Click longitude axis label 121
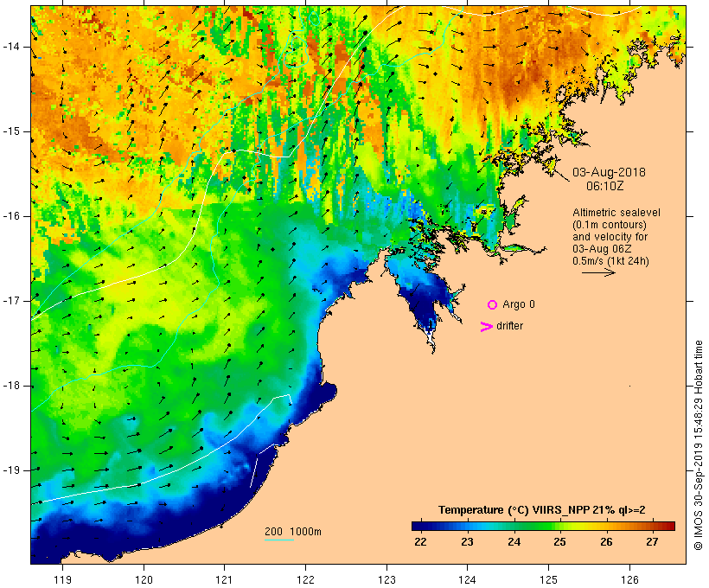 tap(224, 579)
